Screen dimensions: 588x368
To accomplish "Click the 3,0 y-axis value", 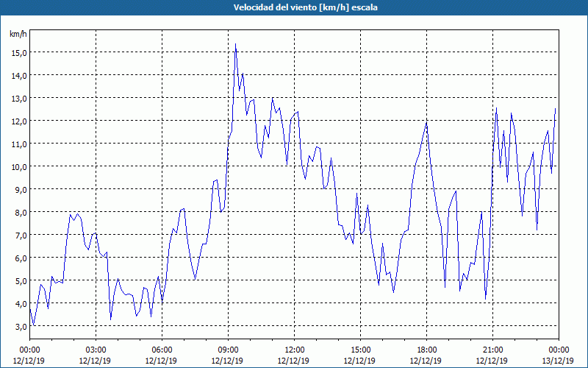I will (x=21, y=327).
